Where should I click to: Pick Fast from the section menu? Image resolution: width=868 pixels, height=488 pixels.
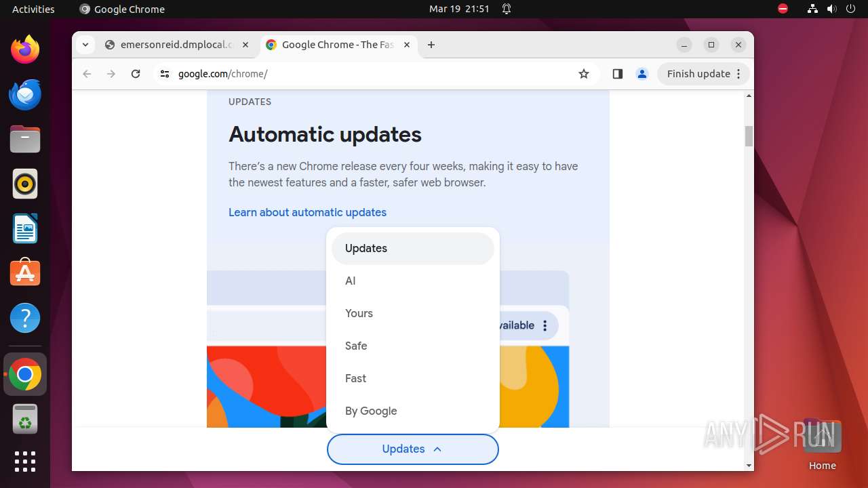[413, 379]
